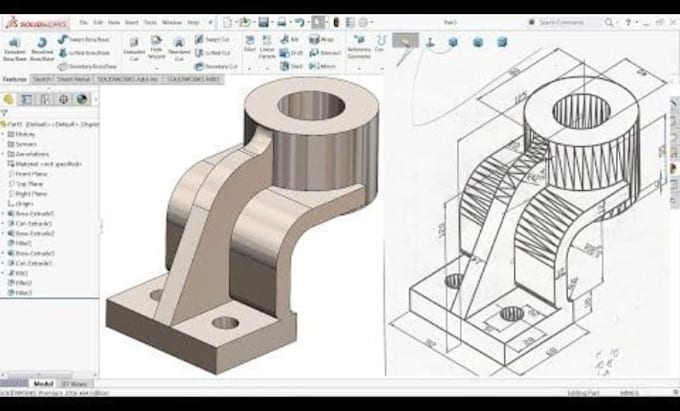
Task: Open the Insert menu
Action: (131, 22)
